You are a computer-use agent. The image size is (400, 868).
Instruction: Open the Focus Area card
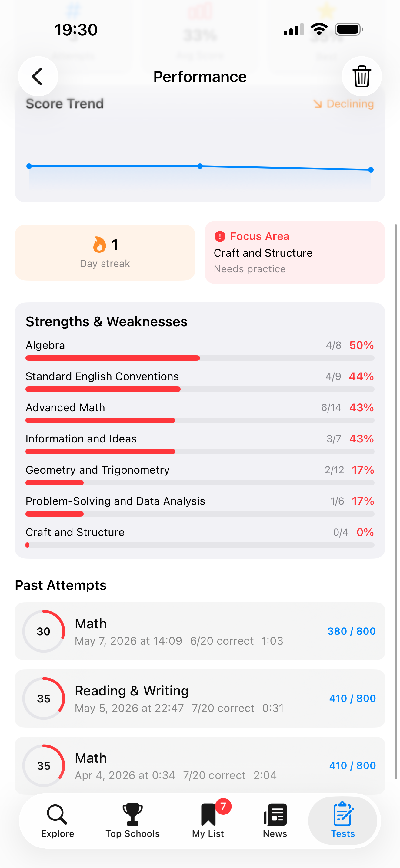coord(295,252)
